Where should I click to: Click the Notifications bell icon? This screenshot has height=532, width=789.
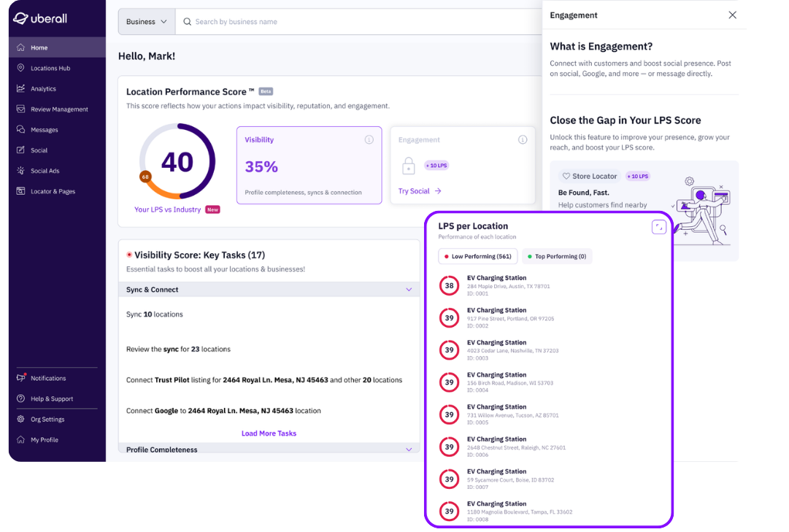20,377
